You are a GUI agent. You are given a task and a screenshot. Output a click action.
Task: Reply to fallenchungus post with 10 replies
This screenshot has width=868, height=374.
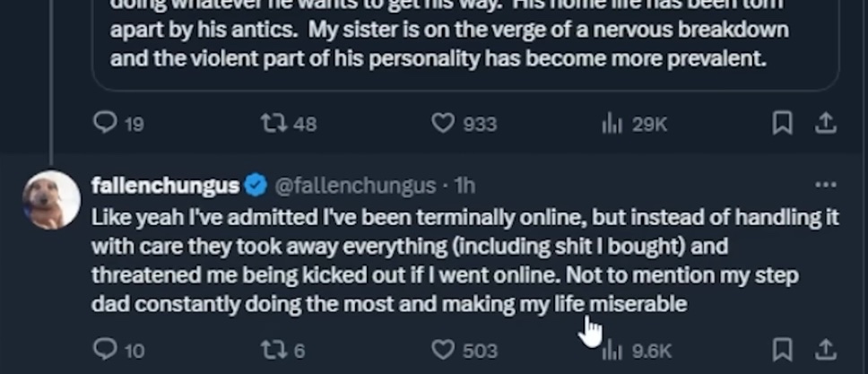point(106,349)
